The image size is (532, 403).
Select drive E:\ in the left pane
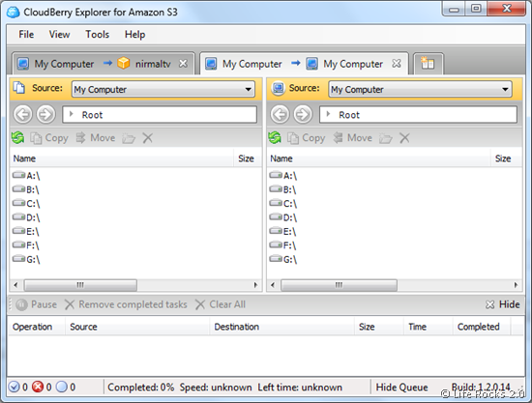pyautogui.click(x=26, y=232)
